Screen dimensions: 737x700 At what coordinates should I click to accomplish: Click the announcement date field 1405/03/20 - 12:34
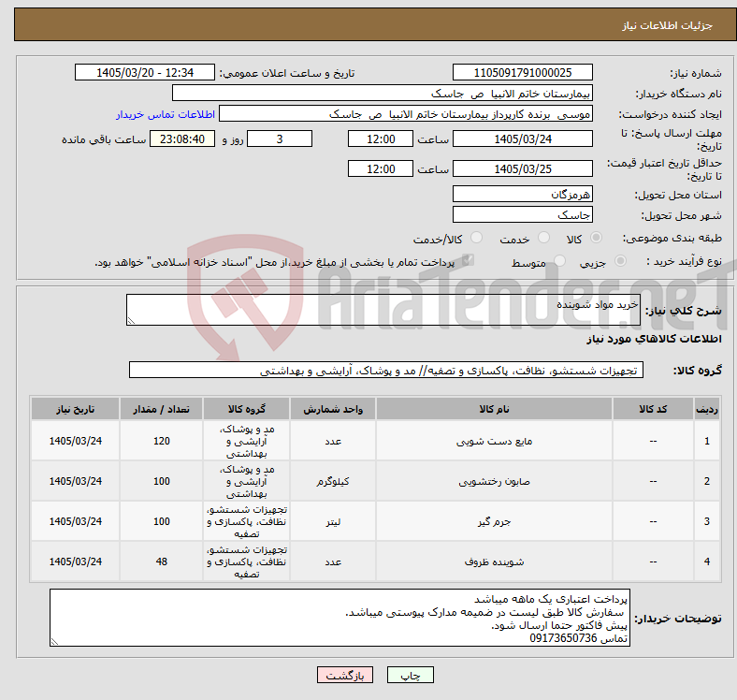[x=145, y=72]
